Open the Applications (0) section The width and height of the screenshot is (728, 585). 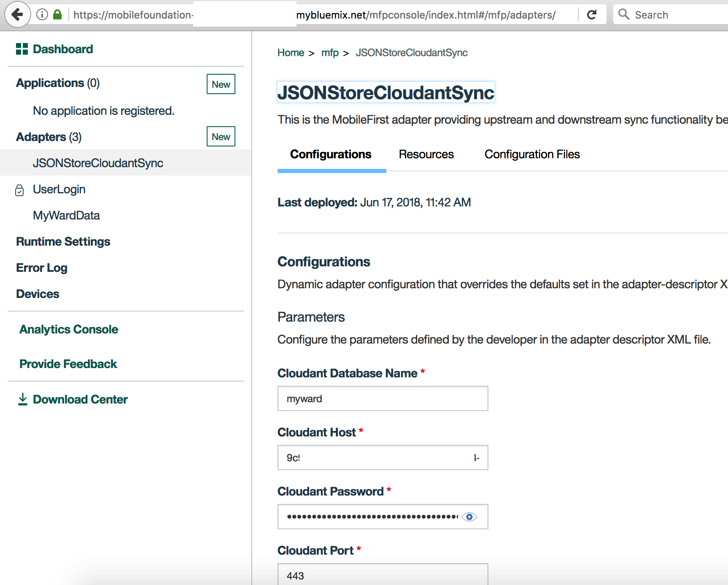[x=58, y=83]
